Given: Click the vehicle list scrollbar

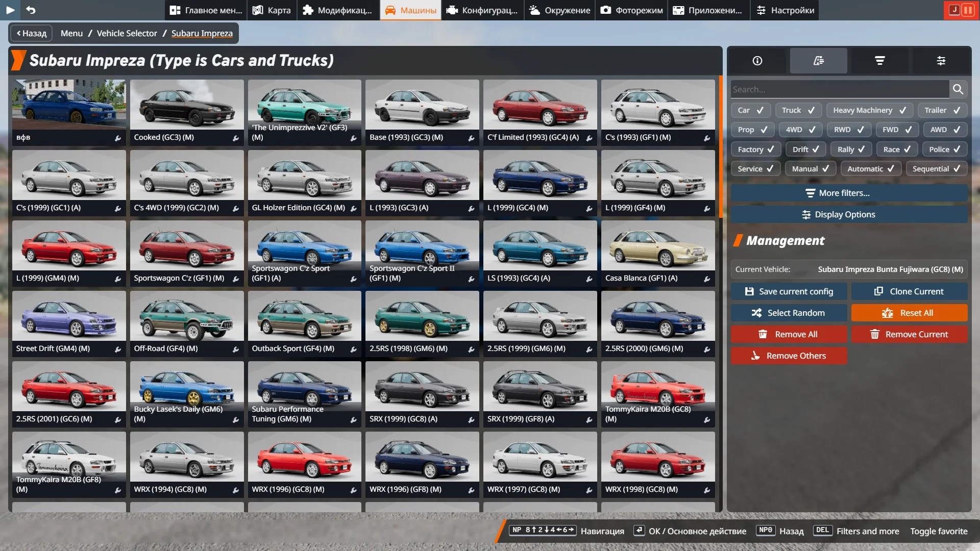Looking at the screenshot, I should 721,147.
